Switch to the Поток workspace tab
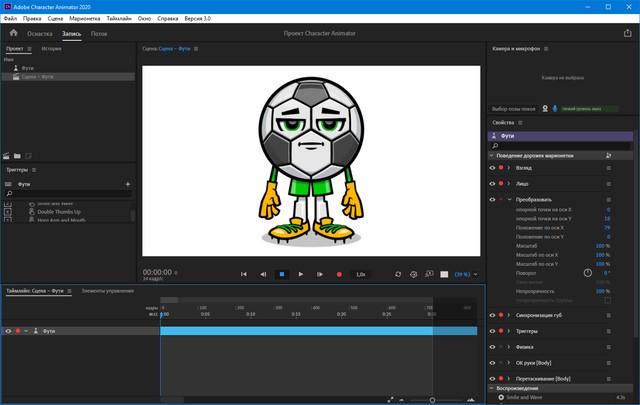640x405 pixels. (99, 33)
